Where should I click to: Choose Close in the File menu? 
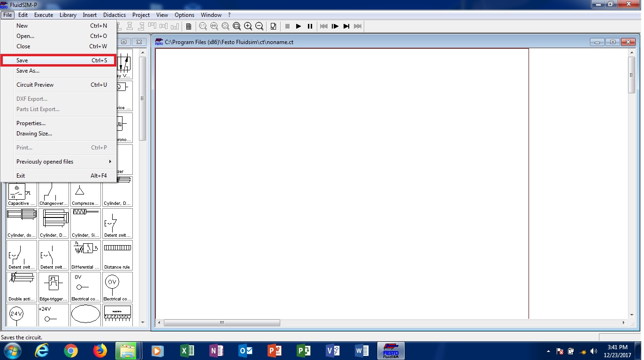(x=58, y=46)
